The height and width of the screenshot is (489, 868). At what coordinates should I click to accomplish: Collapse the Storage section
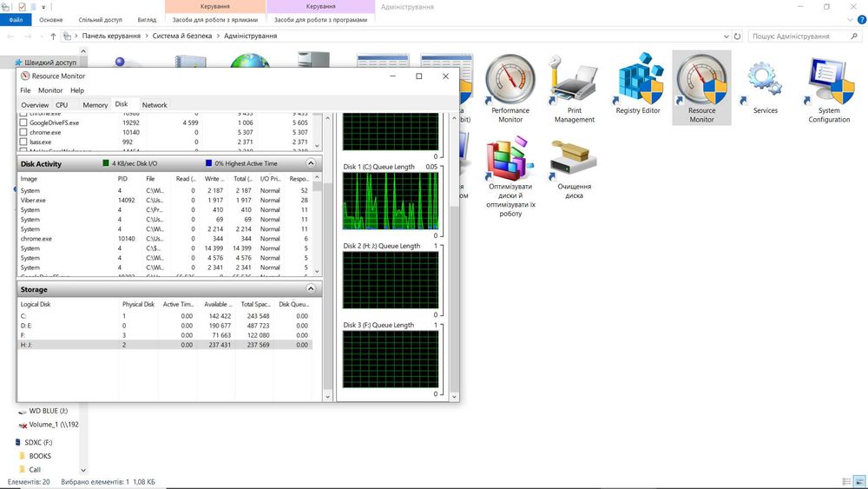pos(311,289)
